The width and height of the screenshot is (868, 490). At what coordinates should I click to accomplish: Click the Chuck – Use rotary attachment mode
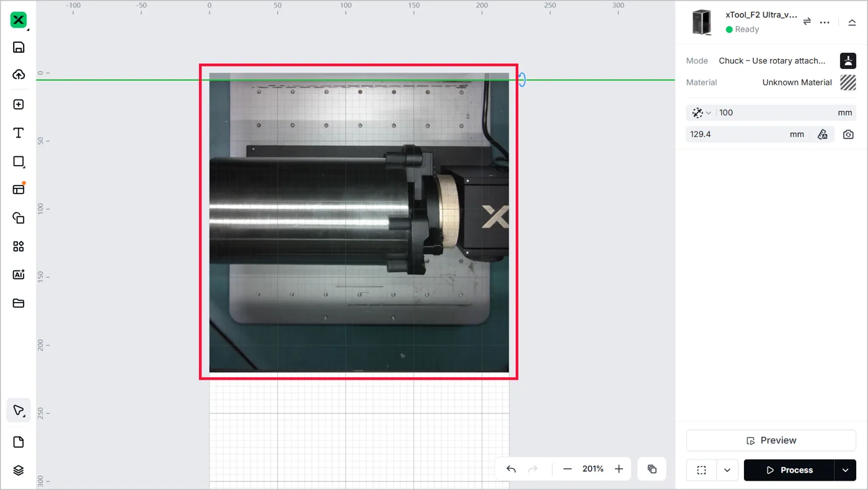tap(772, 61)
